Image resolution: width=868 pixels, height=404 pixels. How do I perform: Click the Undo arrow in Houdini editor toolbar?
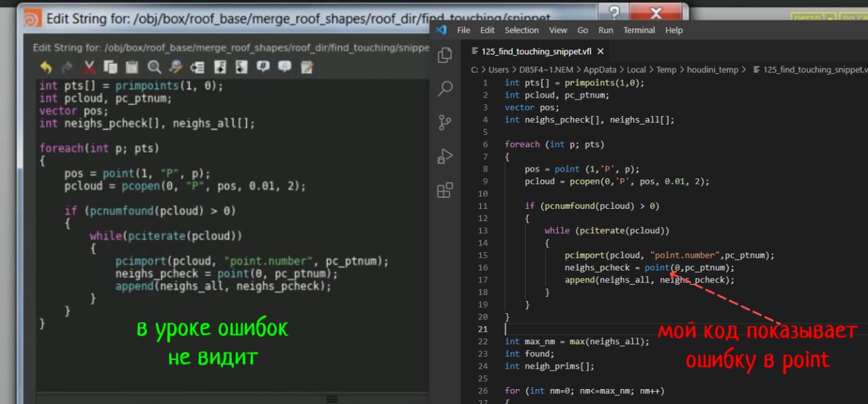(45, 67)
